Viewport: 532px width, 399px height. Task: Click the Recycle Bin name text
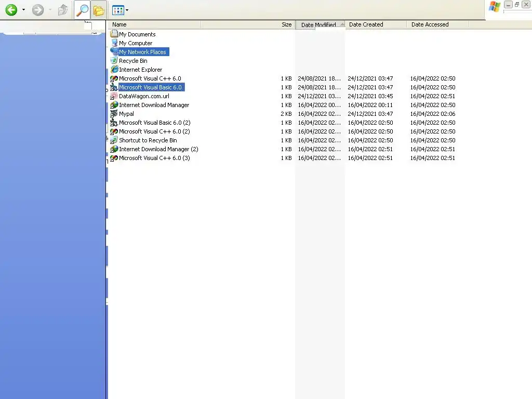[133, 61]
